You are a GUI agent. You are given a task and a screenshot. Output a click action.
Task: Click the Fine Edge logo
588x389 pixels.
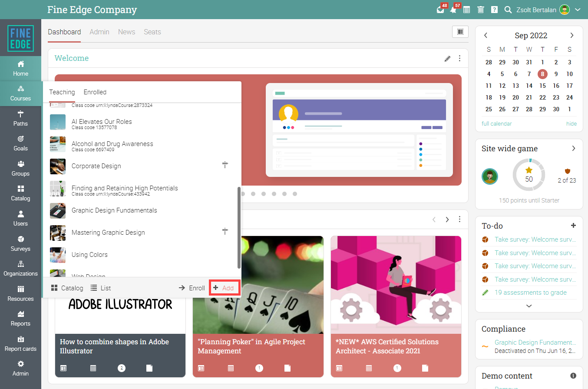[20, 38]
